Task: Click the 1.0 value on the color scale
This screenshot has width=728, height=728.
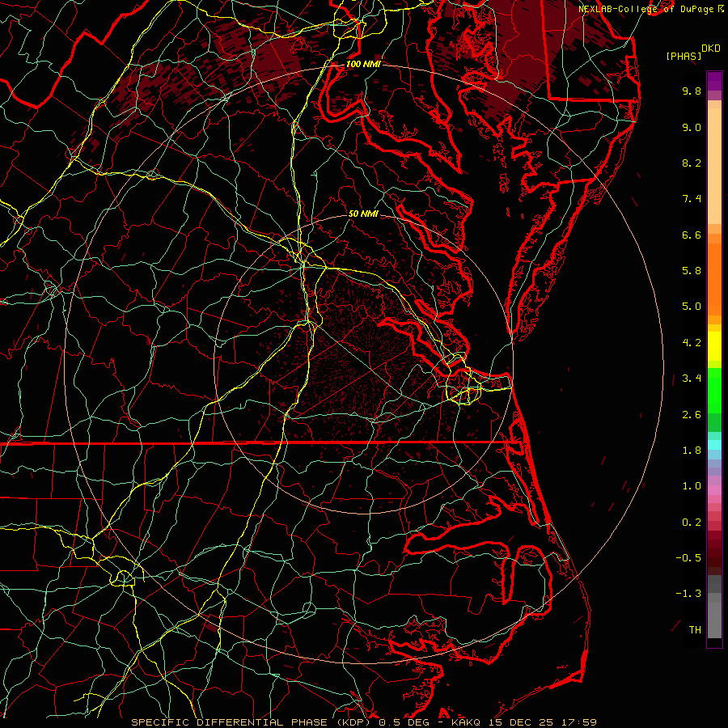Action: coord(692,486)
